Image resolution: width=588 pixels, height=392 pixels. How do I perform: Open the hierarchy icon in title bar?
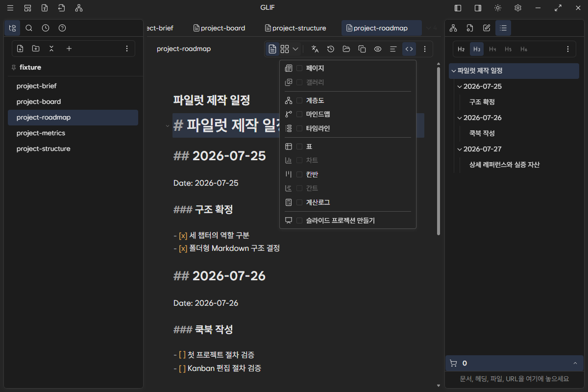point(79,8)
